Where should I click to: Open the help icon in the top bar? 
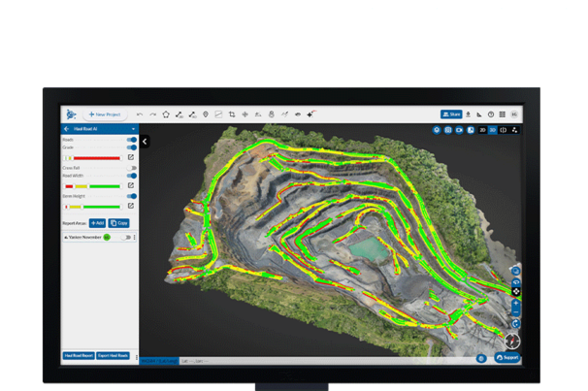click(x=491, y=114)
